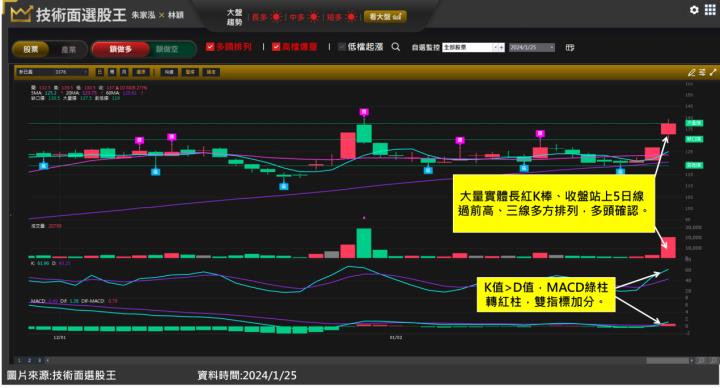The height and width of the screenshot is (388, 720).
Task: Click the 看大盤 button
Action: click(385, 17)
